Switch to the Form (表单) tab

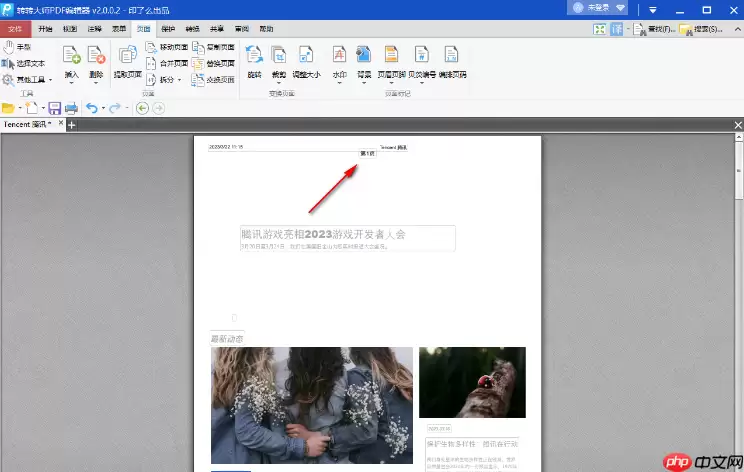click(x=119, y=29)
